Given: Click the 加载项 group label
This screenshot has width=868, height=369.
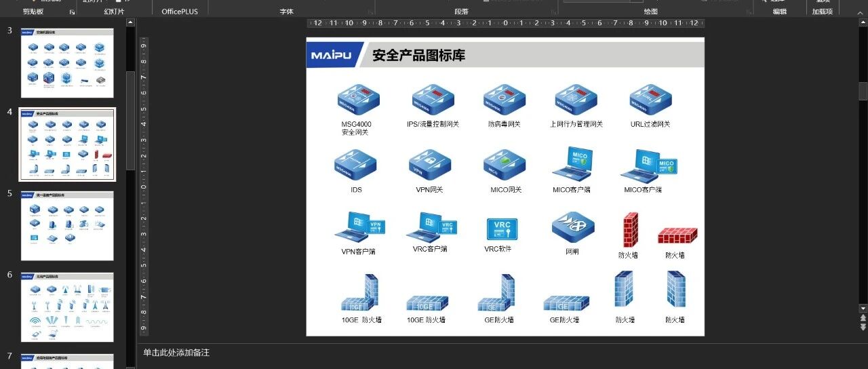Looking at the screenshot, I should tap(822, 12).
